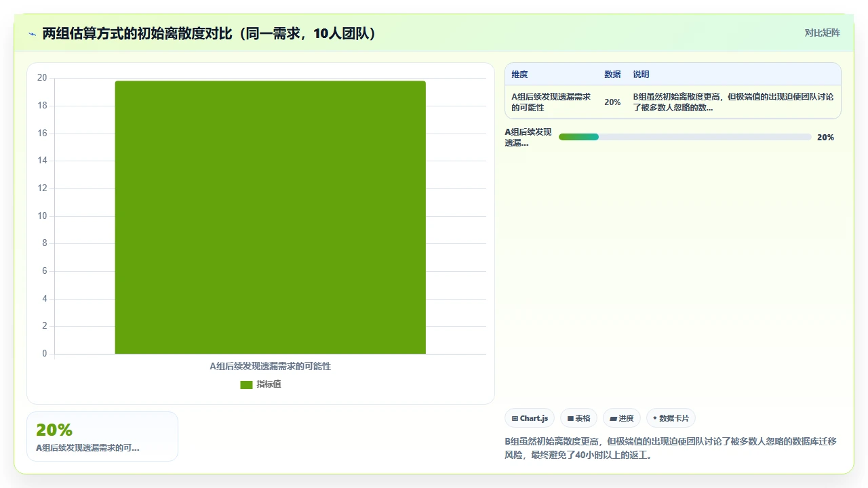
Task: Click the 20% label right of progress bar
Action: (825, 137)
